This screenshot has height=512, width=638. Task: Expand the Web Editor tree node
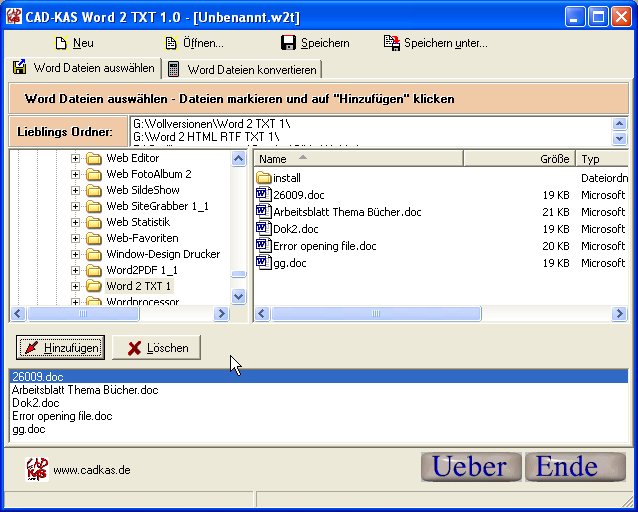tap(75, 158)
